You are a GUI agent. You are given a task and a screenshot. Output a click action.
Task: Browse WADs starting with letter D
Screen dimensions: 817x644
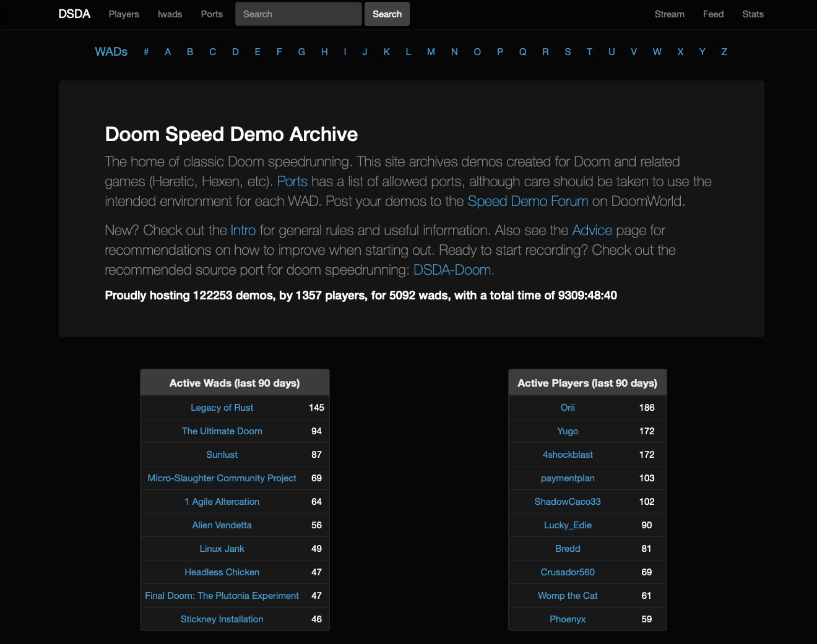click(235, 52)
